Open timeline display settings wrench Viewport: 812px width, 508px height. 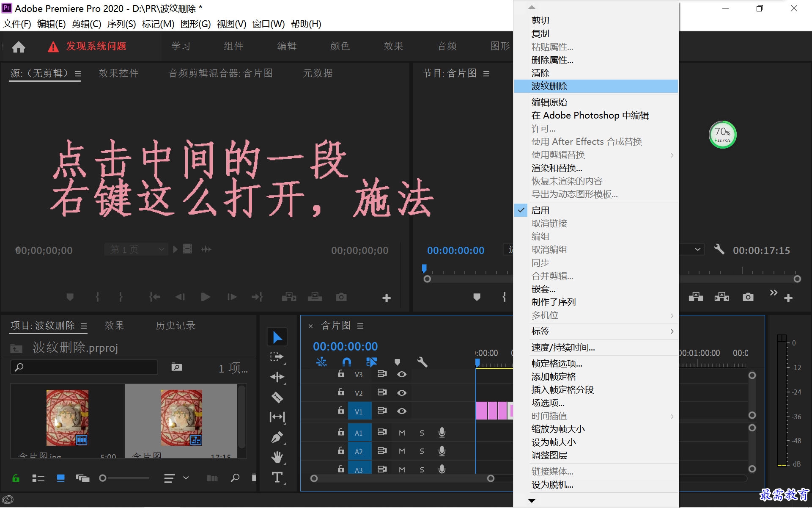point(422,362)
